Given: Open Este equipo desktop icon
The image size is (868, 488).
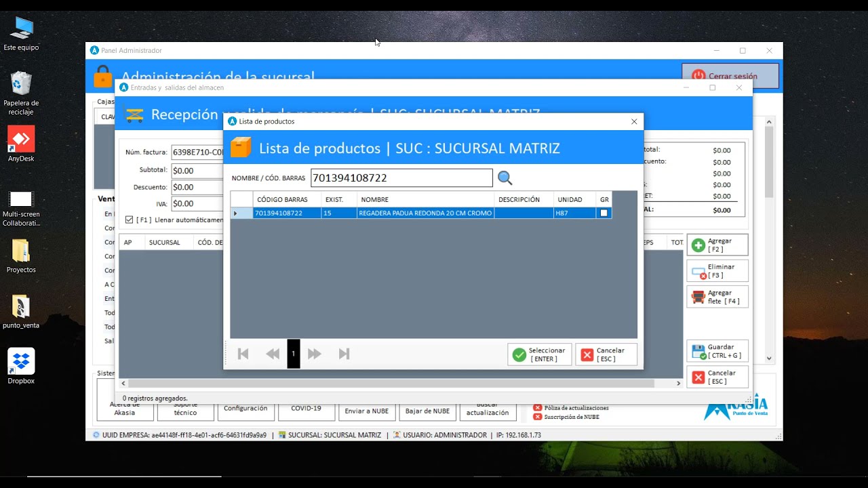Looking at the screenshot, I should (21, 34).
